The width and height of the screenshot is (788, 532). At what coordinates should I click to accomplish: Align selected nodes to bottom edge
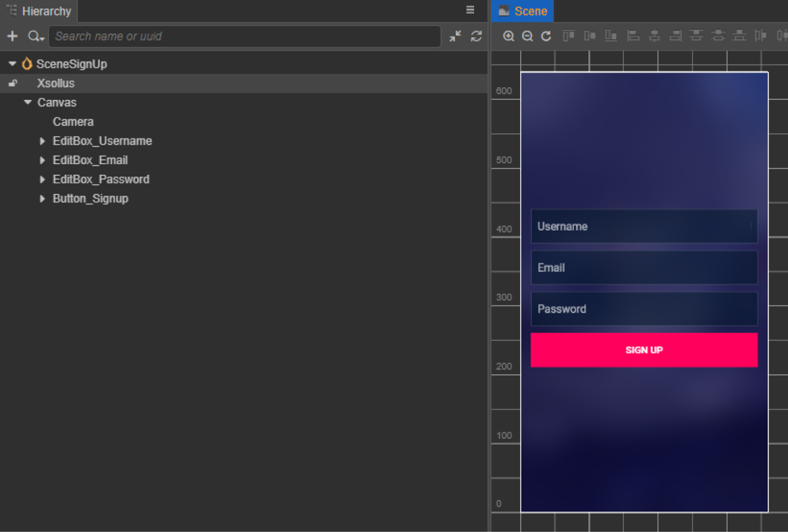[x=611, y=35]
